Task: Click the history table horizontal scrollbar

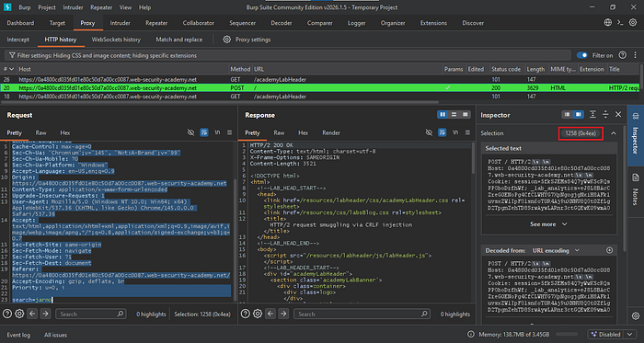Action: point(219,102)
